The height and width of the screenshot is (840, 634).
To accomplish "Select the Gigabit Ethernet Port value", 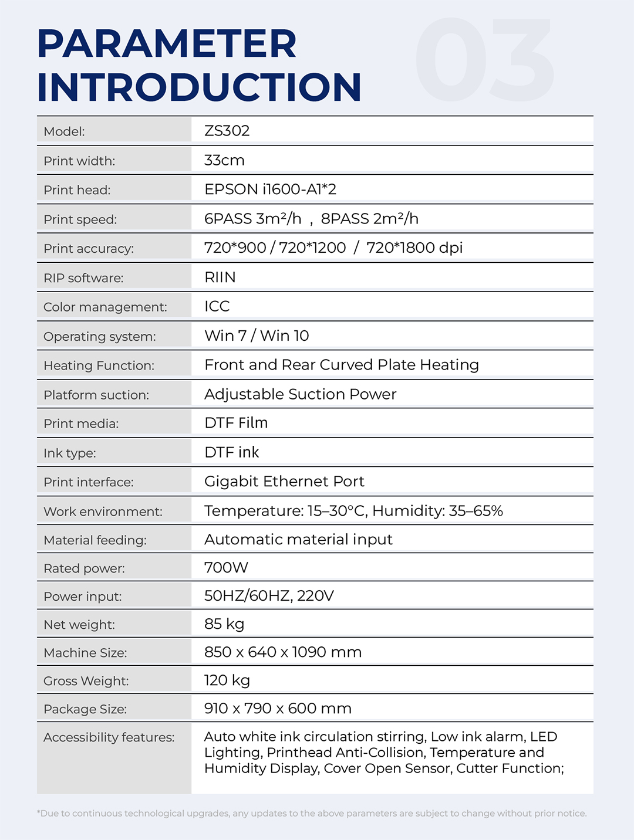I will click(x=284, y=482).
